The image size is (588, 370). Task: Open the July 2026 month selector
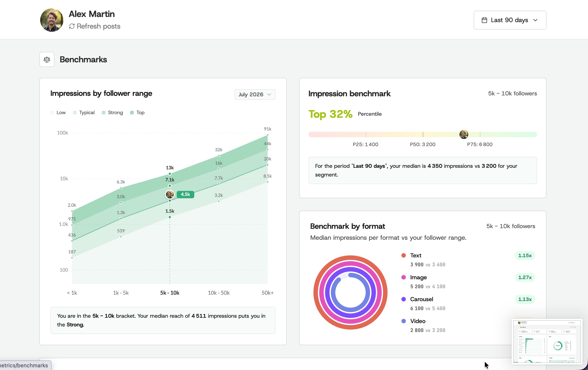click(255, 94)
